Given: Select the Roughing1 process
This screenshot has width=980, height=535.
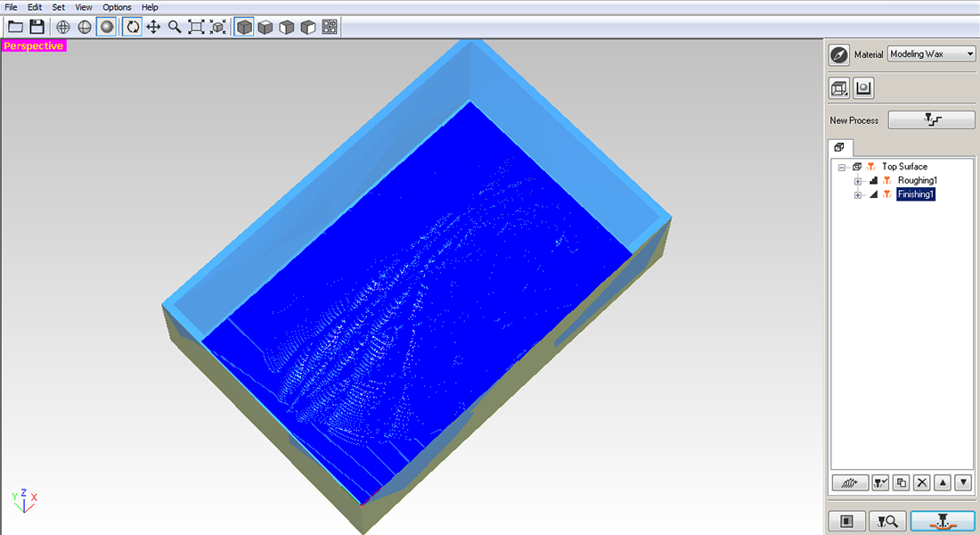Looking at the screenshot, I should (917, 180).
